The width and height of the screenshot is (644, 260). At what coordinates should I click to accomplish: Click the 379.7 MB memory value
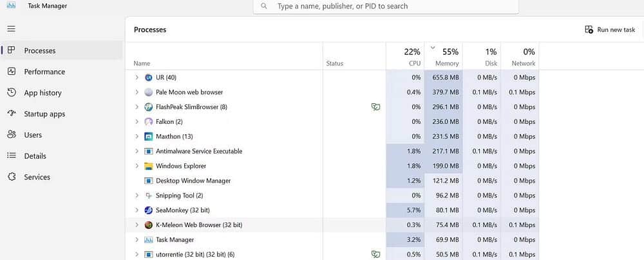coord(446,92)
